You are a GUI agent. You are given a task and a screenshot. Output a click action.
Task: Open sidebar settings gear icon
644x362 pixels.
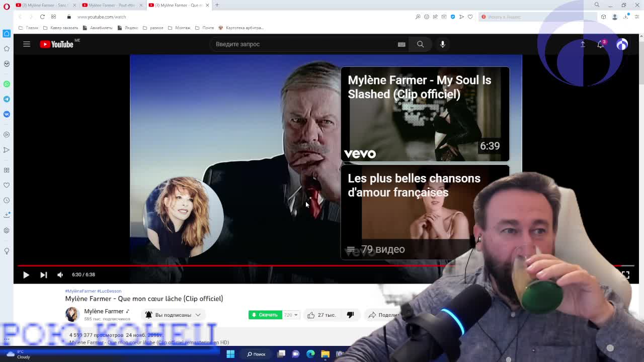pyautogui.click(x=7, y=230)
